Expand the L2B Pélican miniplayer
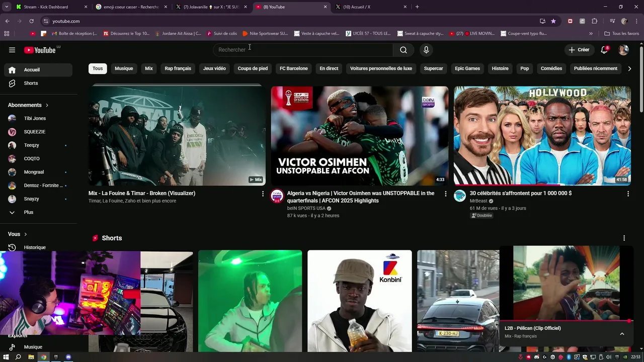 pos(622,333)
